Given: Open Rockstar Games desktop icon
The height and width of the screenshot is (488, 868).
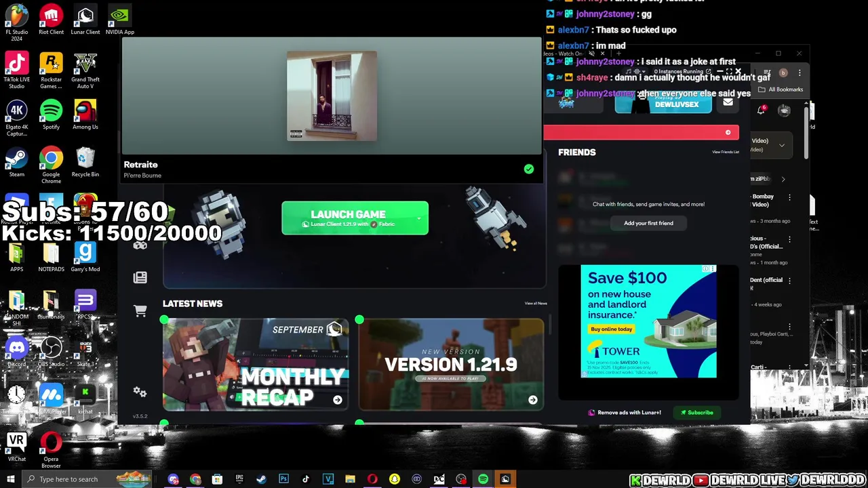Looking at the screenshot, I should click(51, 70).
